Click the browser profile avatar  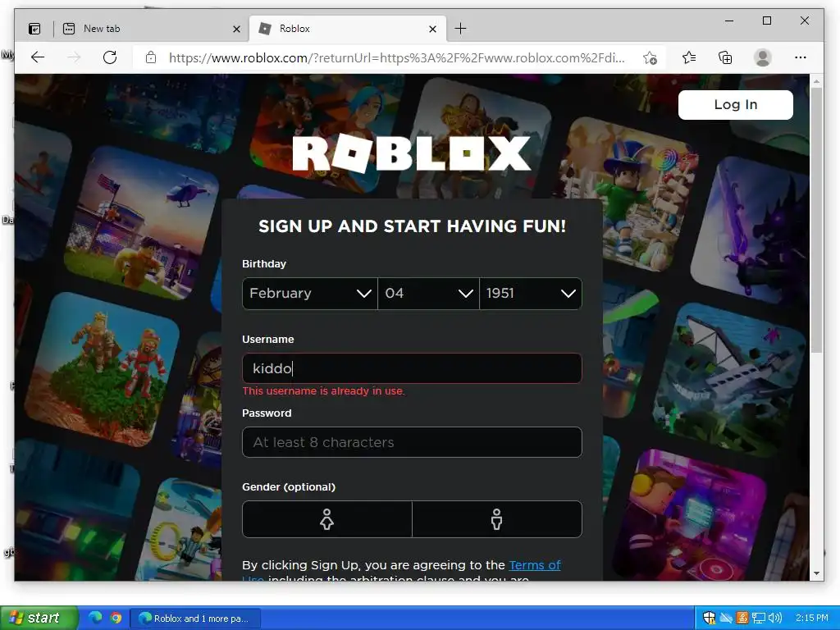pyautogui.click(x=762, y=57)
